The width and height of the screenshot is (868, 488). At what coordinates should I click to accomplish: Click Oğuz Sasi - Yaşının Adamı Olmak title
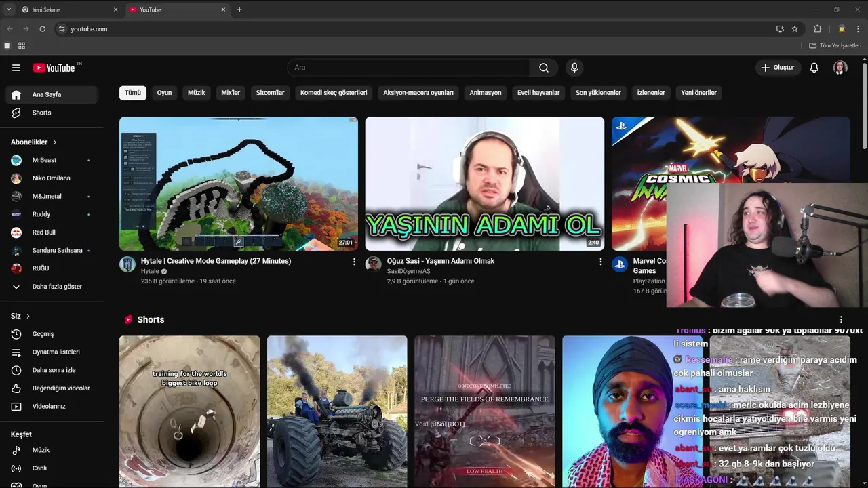pyautogui.click(x=441, y=261)
